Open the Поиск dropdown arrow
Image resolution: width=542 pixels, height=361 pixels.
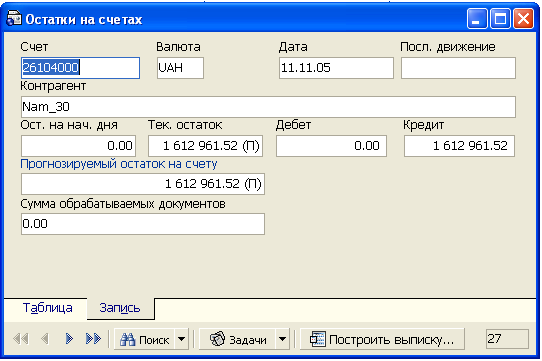pyautogui.click(x=182, y=339)
